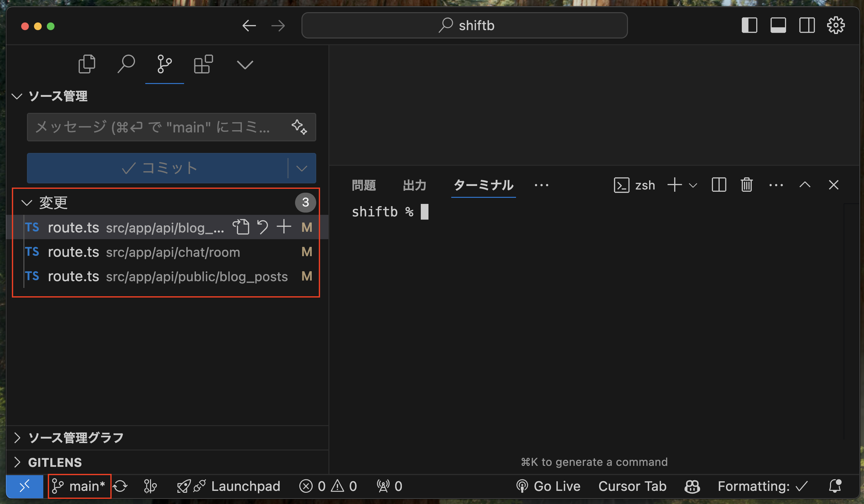Screen dimensions: 864x504
Task: Switch to the 出力 tab
Action: pos(414,185)
